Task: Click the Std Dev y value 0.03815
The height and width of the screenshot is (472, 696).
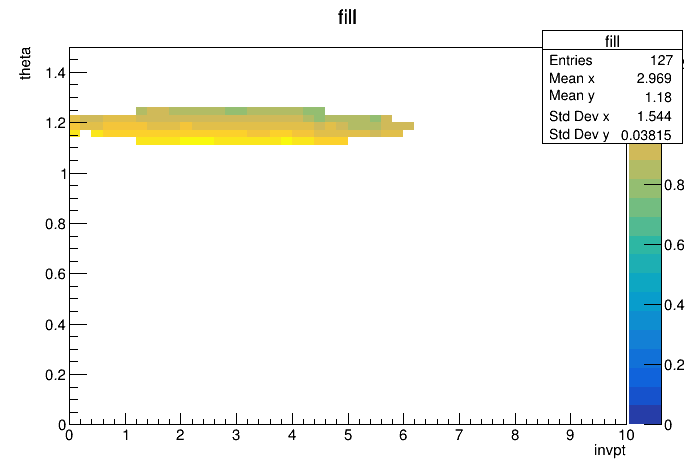Action: (646, 135)
